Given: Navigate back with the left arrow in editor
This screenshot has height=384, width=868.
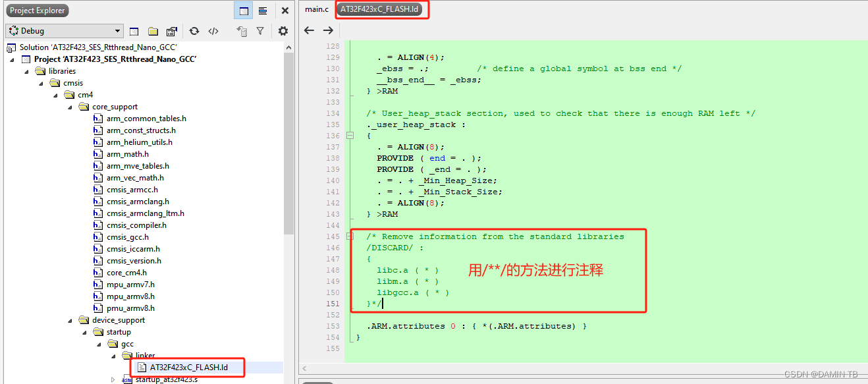Looking at the screenshot, I should click(x=309, y=30).
